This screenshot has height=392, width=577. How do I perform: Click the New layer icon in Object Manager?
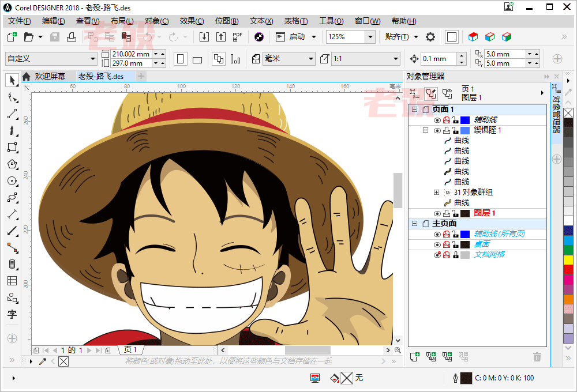(x=415, y=356)
